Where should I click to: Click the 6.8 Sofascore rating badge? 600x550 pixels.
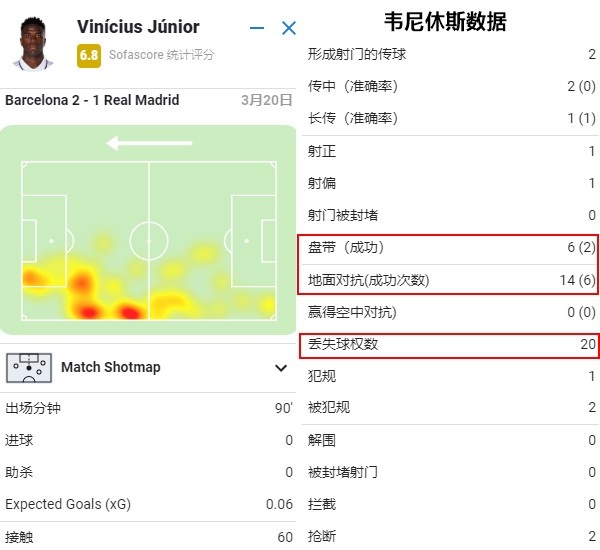(x=89, y=56)
